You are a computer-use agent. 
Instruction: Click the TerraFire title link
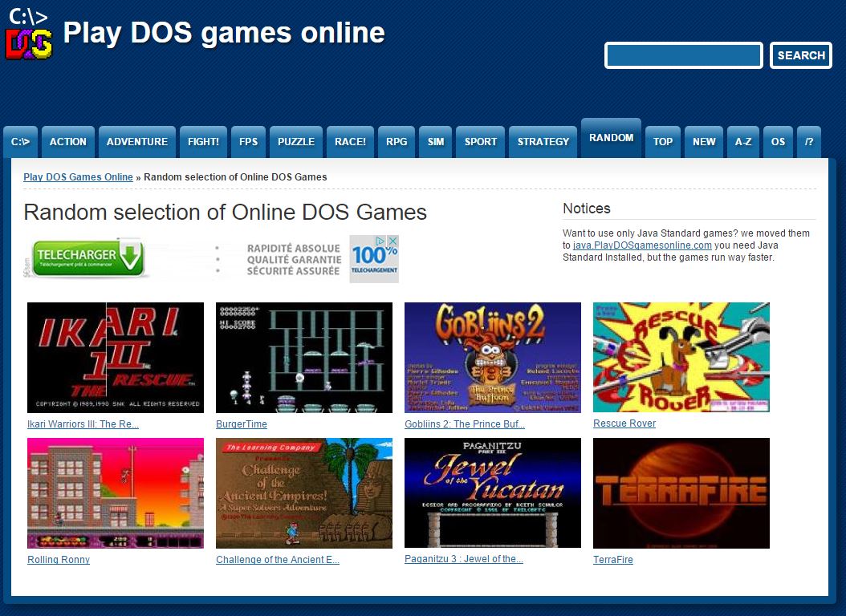coord(613,559)
